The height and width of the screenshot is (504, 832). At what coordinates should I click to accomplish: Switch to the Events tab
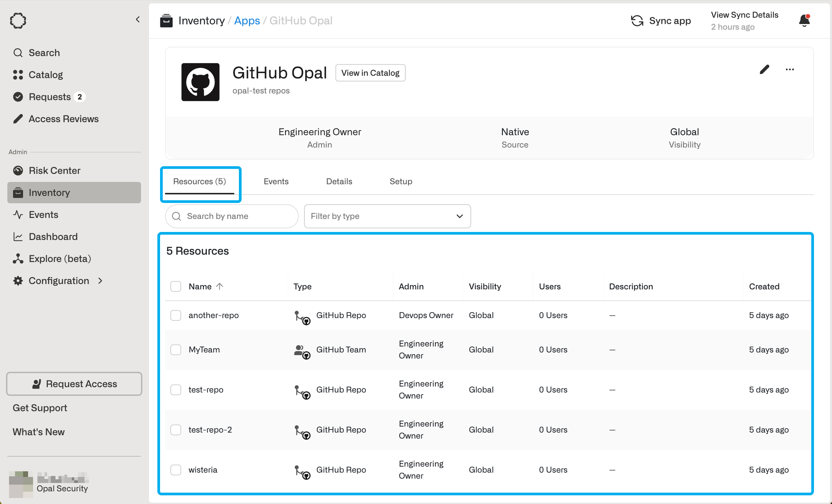click(x=276, y=181)
